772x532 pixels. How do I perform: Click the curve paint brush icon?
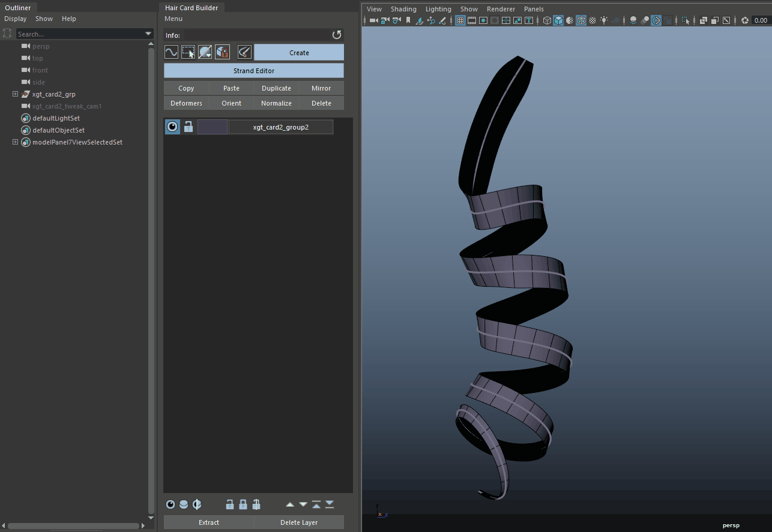[x=244, y=53]
